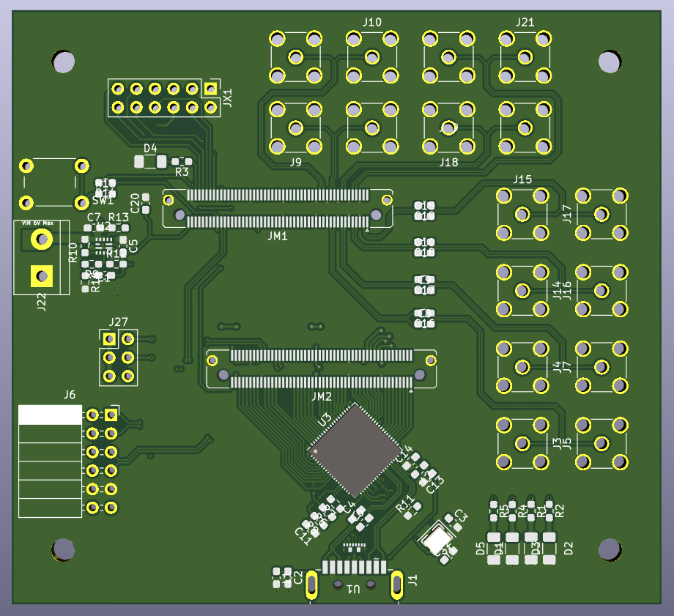Click the SW1 push button switch
The height and width of the screenshot is (616, 674).
[53, 184]
